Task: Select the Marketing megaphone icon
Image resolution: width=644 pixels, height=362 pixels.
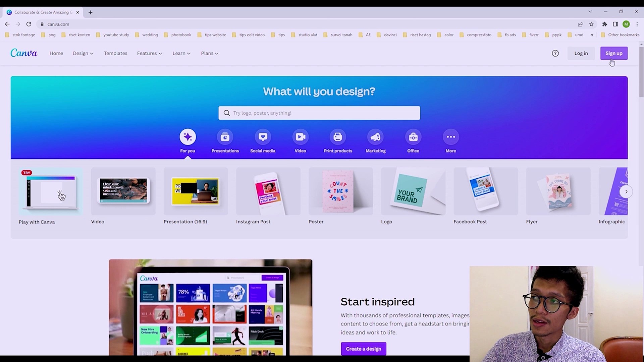Action: click(375, 137)
